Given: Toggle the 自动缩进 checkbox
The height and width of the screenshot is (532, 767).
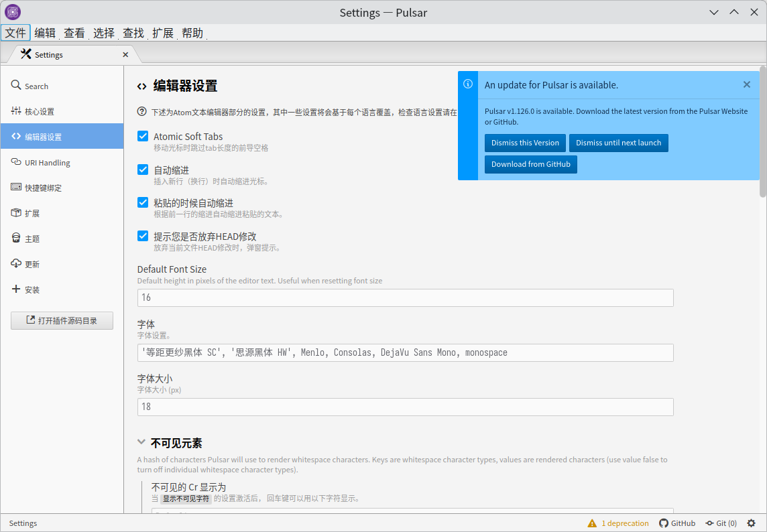Looking at the screenshot, I should tap(143, 170).
